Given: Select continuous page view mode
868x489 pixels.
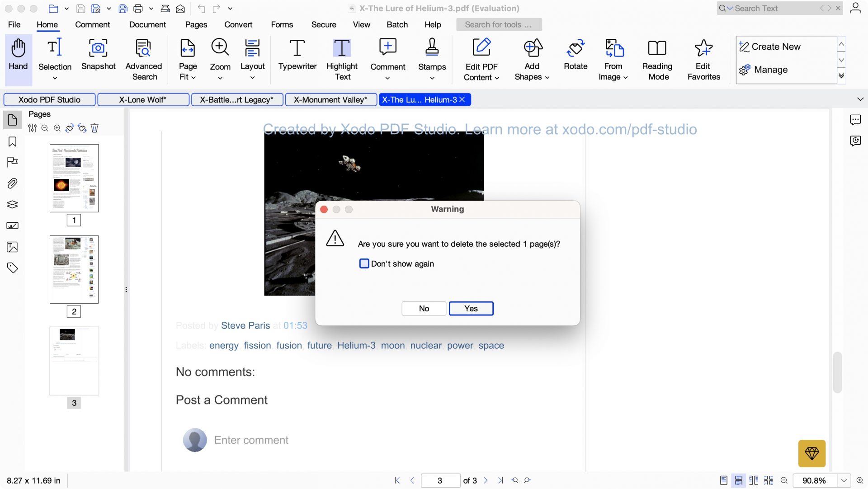Looking at the screenshot, I should 739,480.
